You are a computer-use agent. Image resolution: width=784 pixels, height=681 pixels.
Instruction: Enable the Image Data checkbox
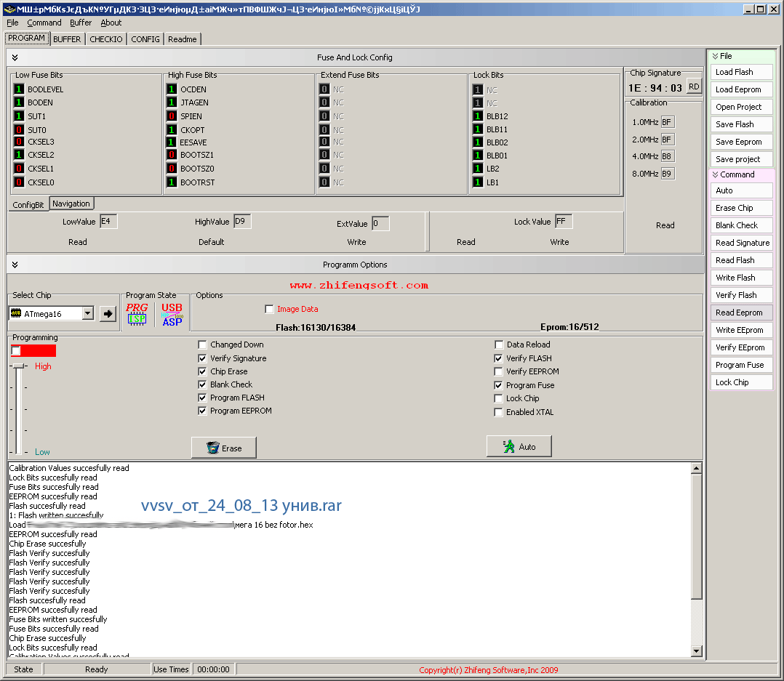click(269, 310)
